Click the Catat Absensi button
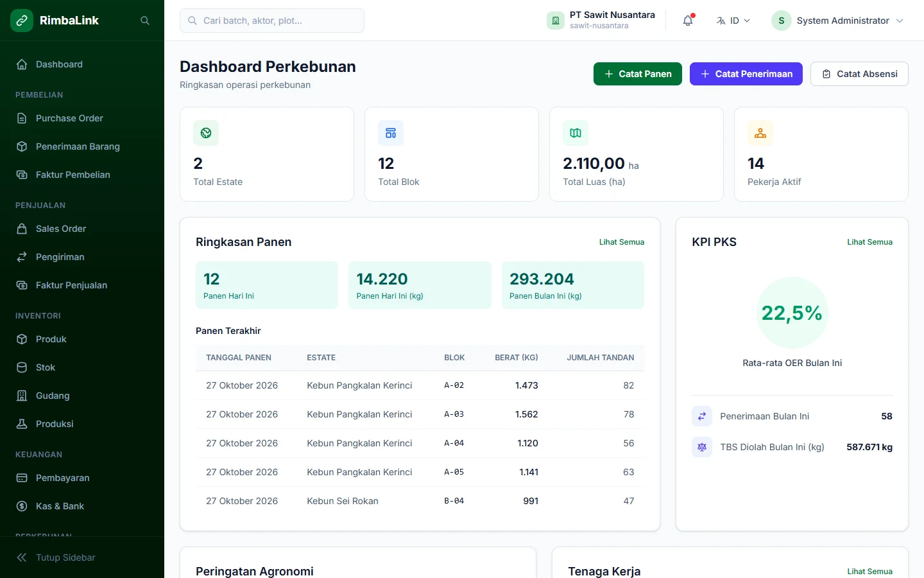This screenshot has height=578, width=924. [859, 74]
